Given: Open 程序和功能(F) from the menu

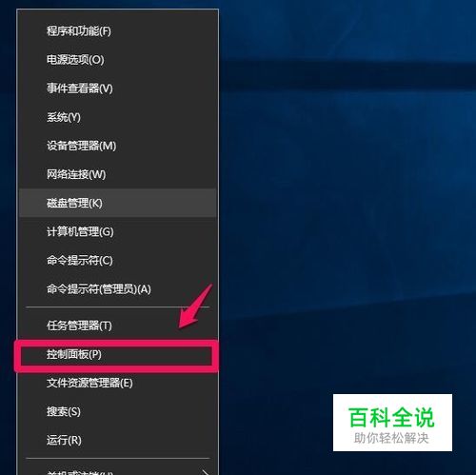Looking at the screenshot, I should [117, 31].
